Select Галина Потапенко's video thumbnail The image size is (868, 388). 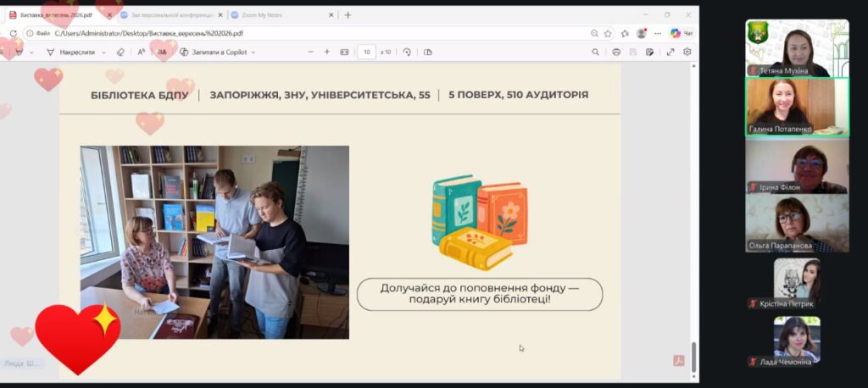point(797,107)
